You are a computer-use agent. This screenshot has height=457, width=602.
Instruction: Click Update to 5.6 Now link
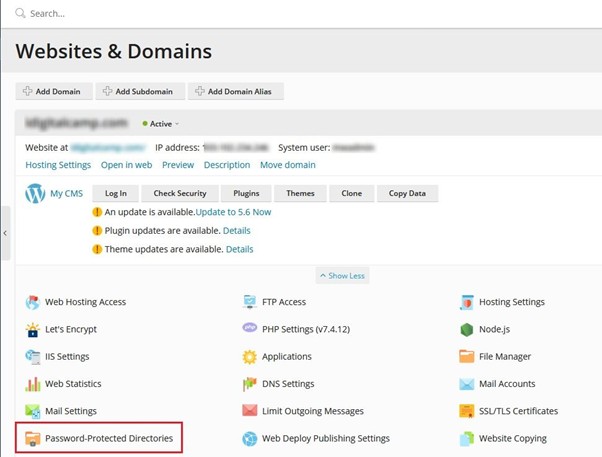pos(233,212)
